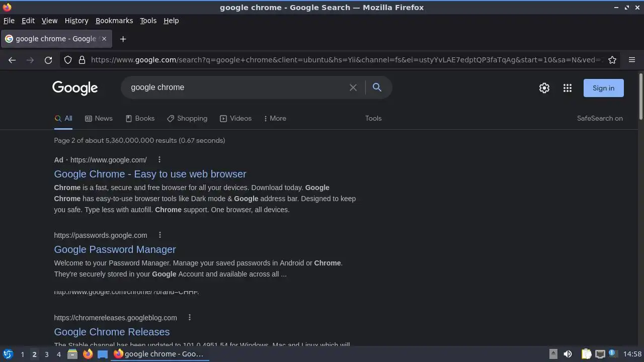
Task: Open options dots for passwords.google.com result
Action: 160,235
